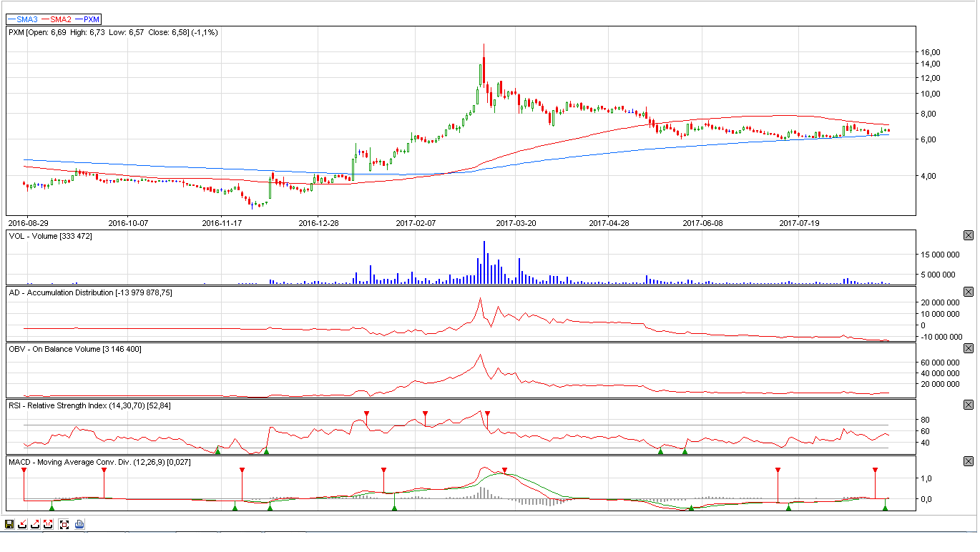Close the RSI indicator panel

969,405
